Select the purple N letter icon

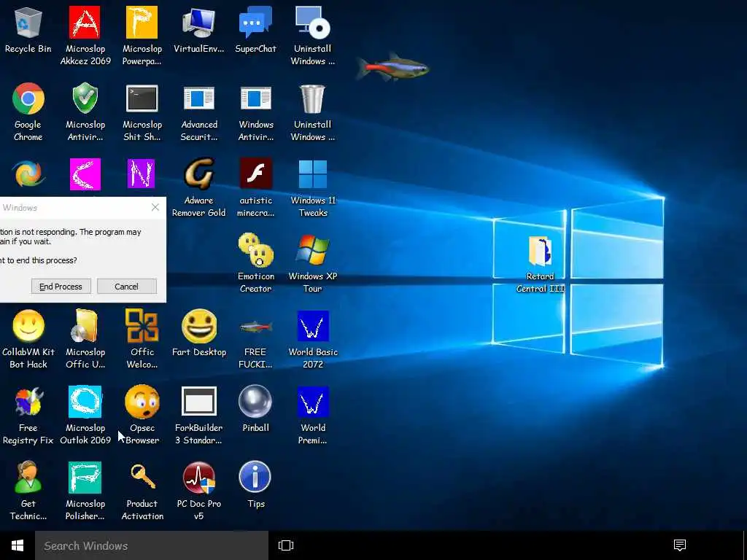[141, 174]
